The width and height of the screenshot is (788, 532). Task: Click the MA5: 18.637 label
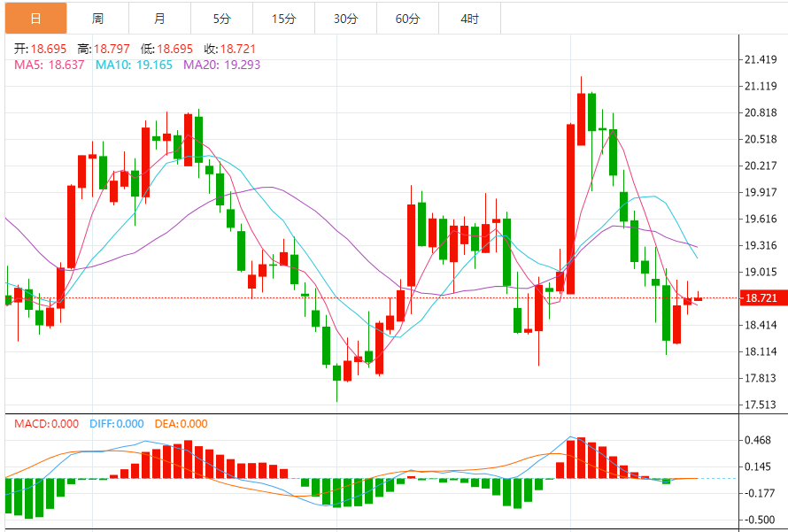pos(50,65)
